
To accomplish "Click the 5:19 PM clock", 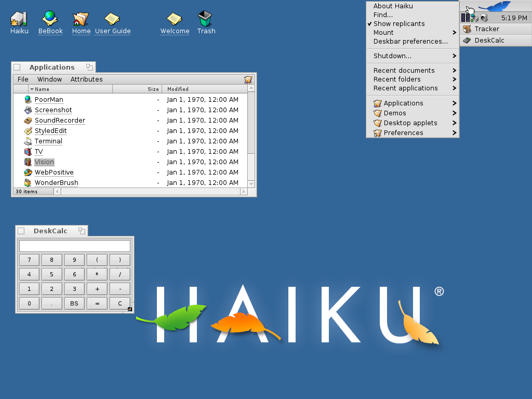I will click(x=514, y=18).
